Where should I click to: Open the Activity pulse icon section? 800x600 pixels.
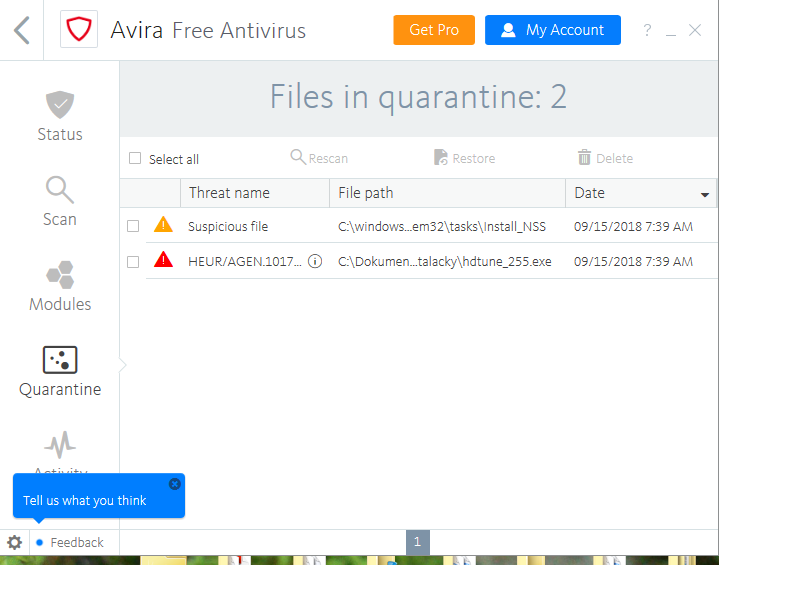click(x=60, y=445)
